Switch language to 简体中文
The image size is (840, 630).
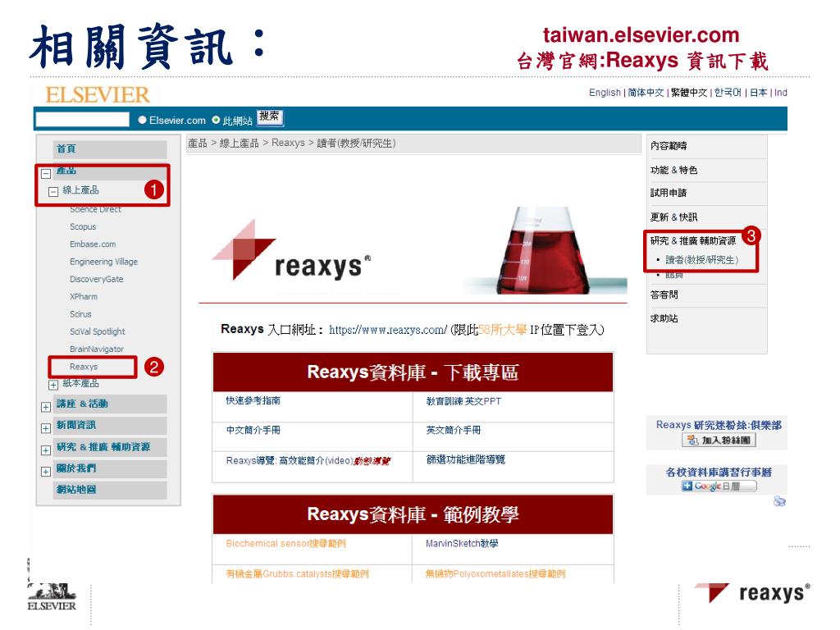[646, 93]
